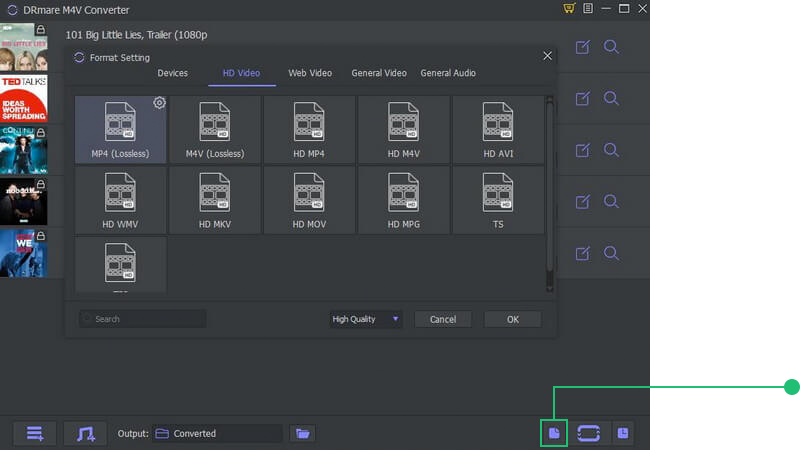Choose the HD AVI format
This screenshot has height=450, width=800.
click(x=498, y=130)
